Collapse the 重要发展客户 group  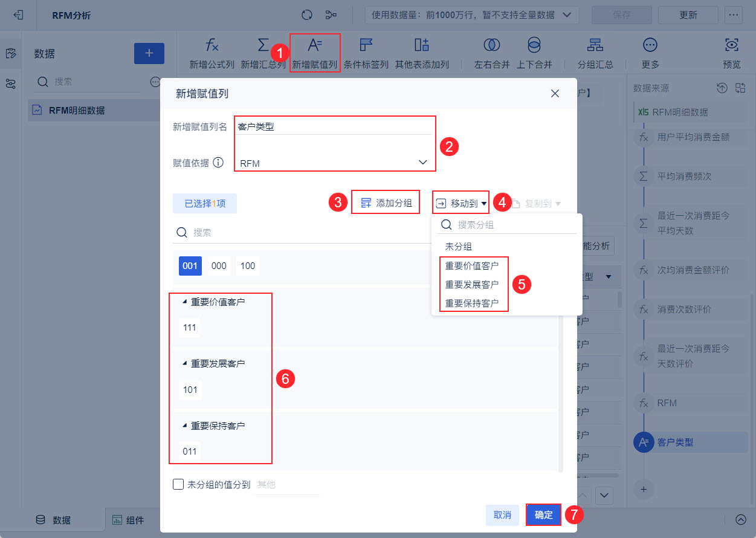pos(185,363)
